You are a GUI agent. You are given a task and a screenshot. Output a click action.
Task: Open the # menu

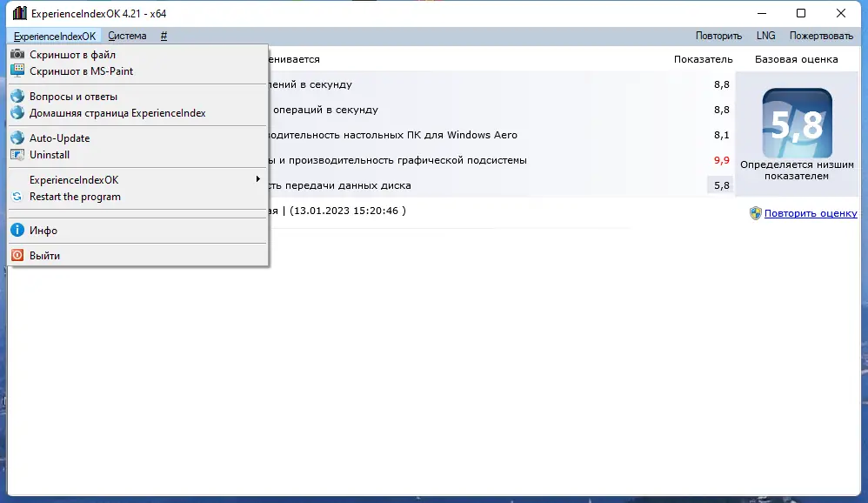coord(164,36)
